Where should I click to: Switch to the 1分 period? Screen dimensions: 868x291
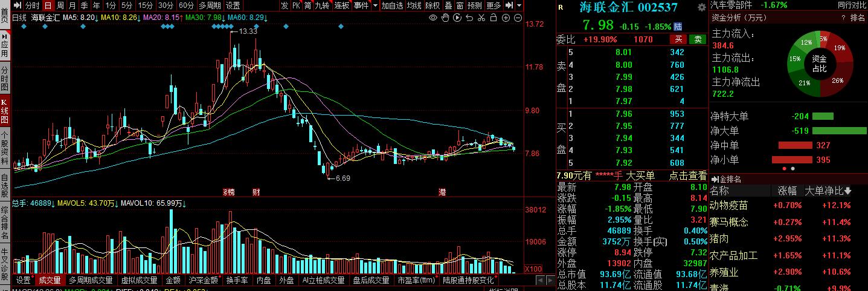pyautogui.click(x=111, y=5)
